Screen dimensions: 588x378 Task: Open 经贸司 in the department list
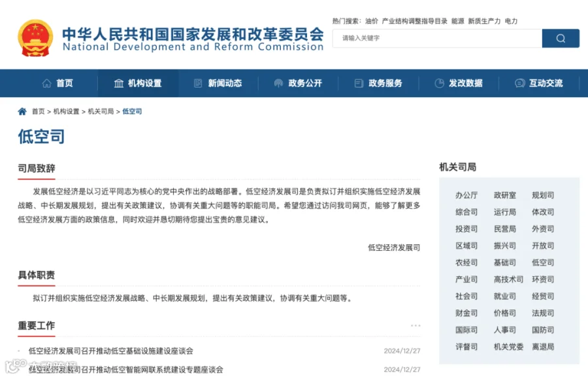click(x=543, y=296)
